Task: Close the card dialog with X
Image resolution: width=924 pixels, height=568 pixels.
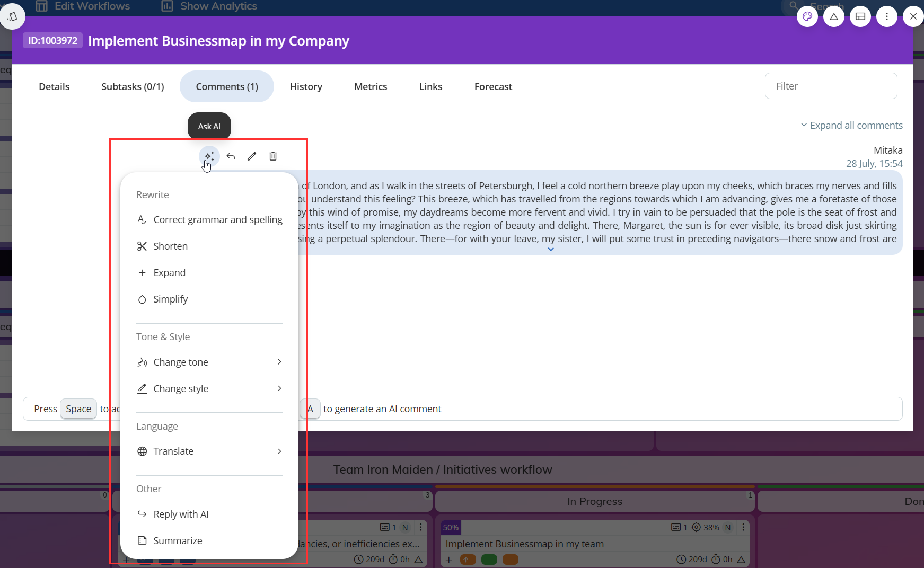Action: [x=913, y=16]
